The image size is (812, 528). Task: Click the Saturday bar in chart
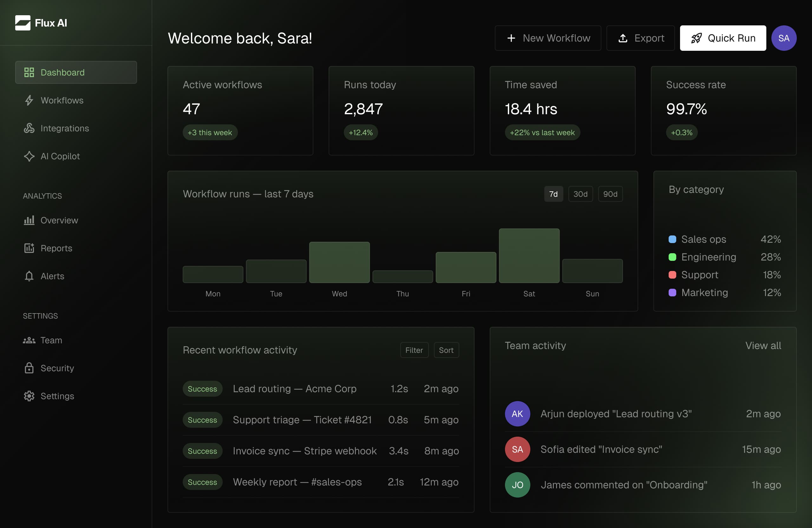[529, 256]
